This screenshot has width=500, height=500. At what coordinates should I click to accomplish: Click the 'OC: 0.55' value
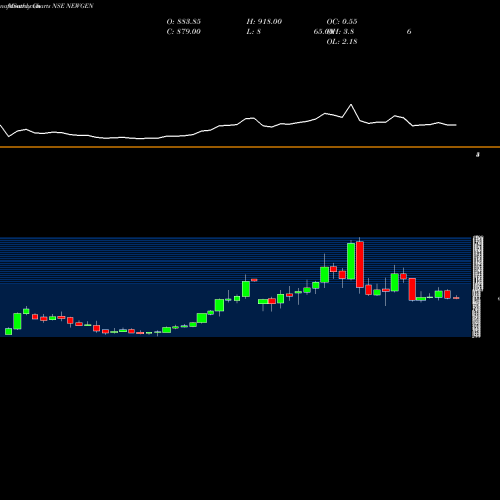coord(342,22)
